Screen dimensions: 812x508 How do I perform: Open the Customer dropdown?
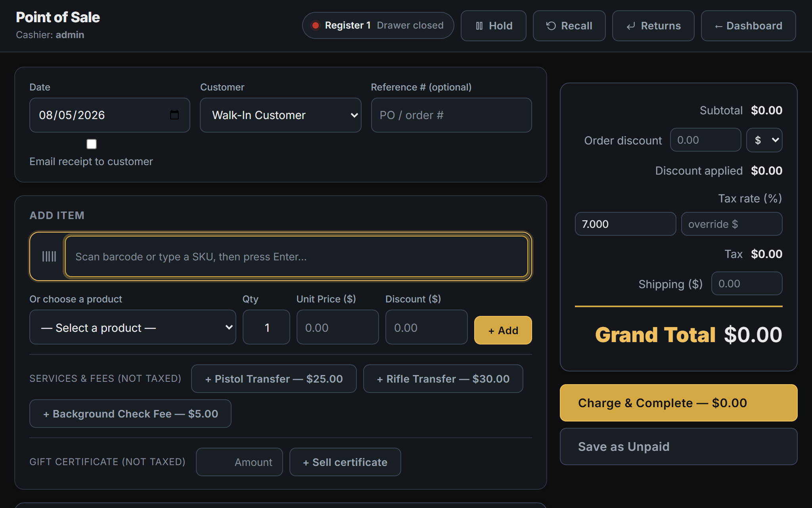point(281,115)
